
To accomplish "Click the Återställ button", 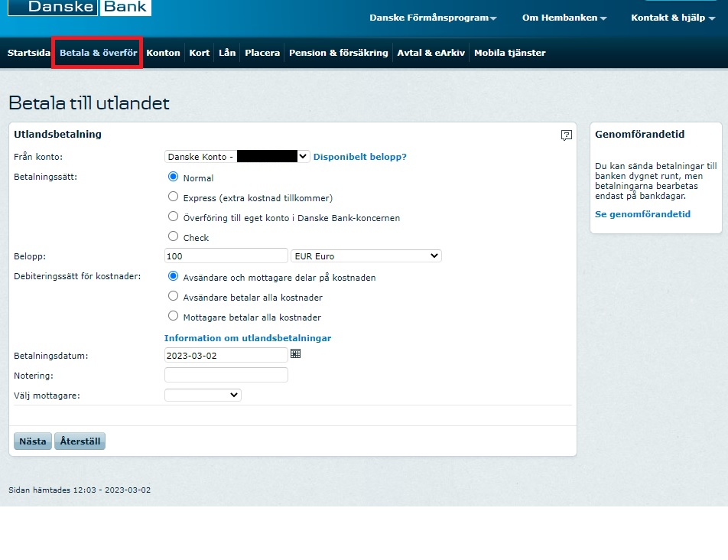I will 80,441.
